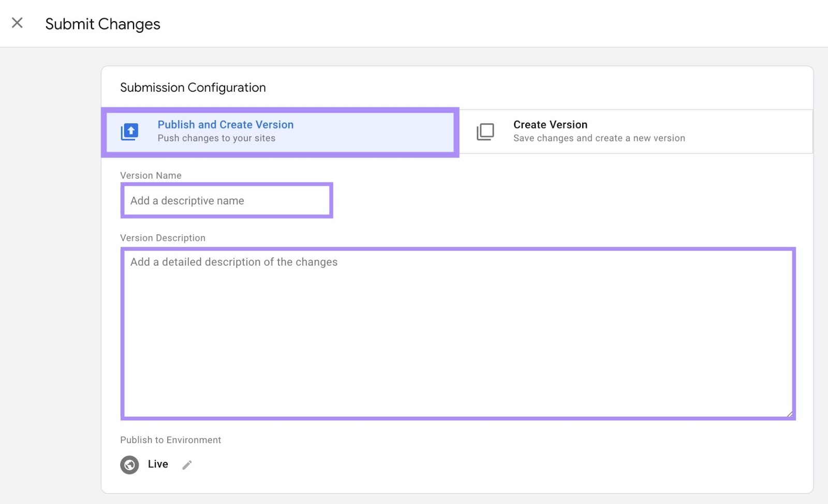
Task: Grab the resize handle of the description box
Action: coord(789,413)
